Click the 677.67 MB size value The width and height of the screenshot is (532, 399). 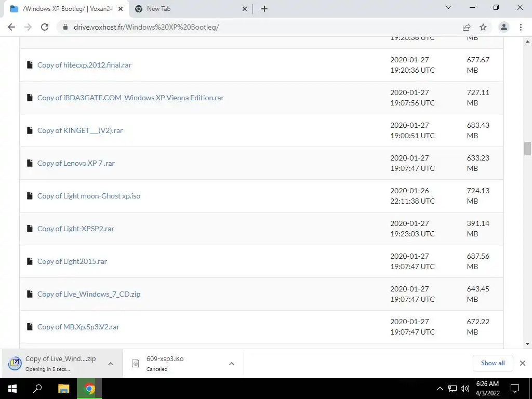pos(478,65)
